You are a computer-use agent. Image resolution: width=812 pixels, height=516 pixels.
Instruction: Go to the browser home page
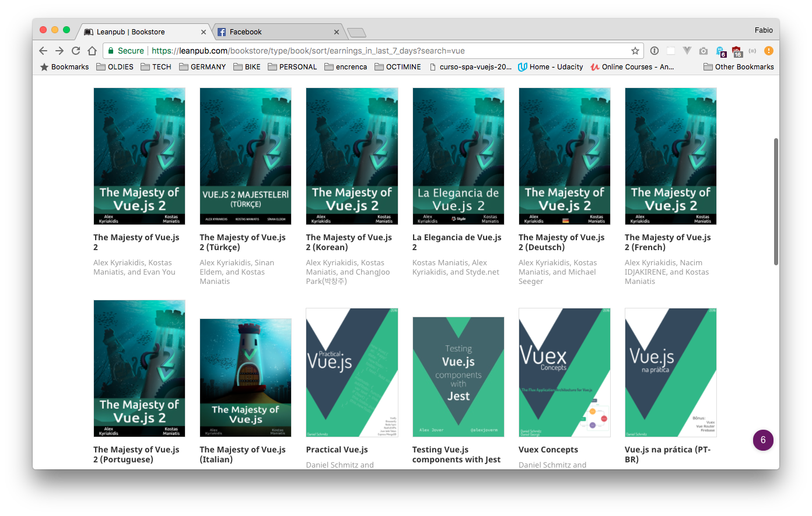[92, 51]
